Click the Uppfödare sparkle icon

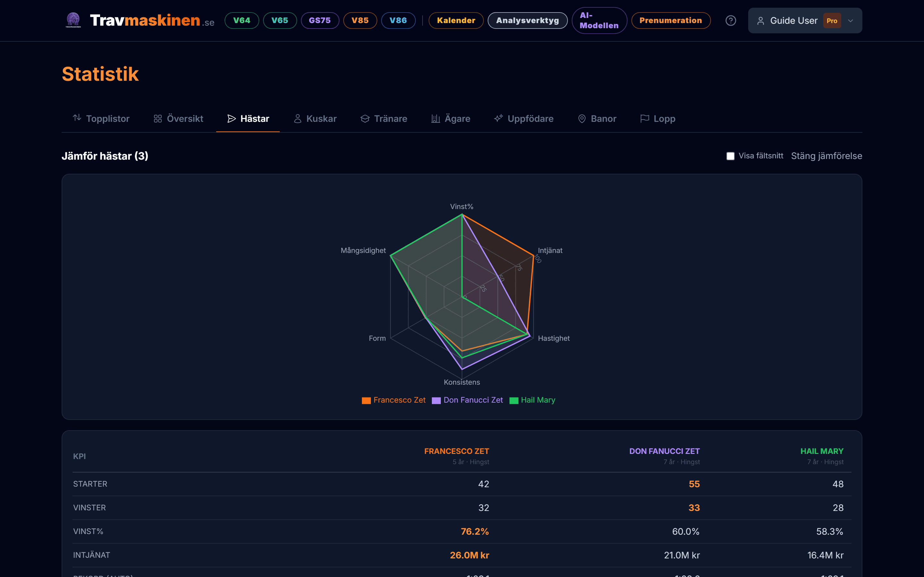point(498,119)
